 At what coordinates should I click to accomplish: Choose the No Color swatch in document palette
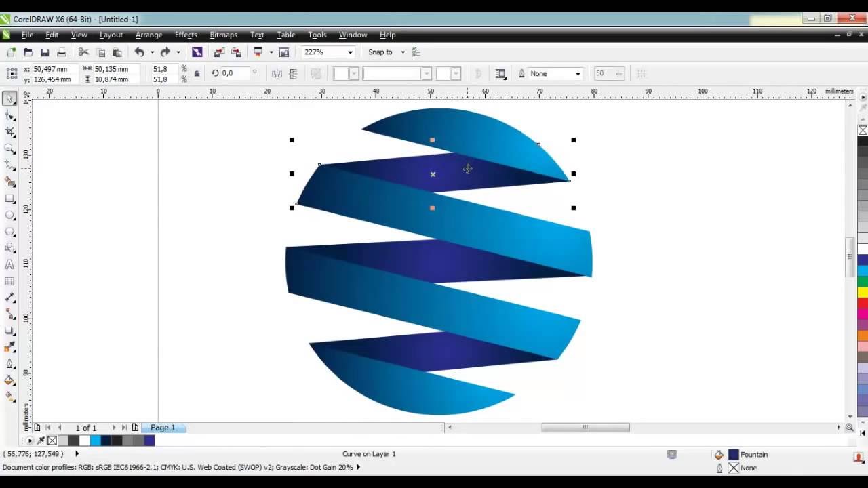(x=52, y=441)
